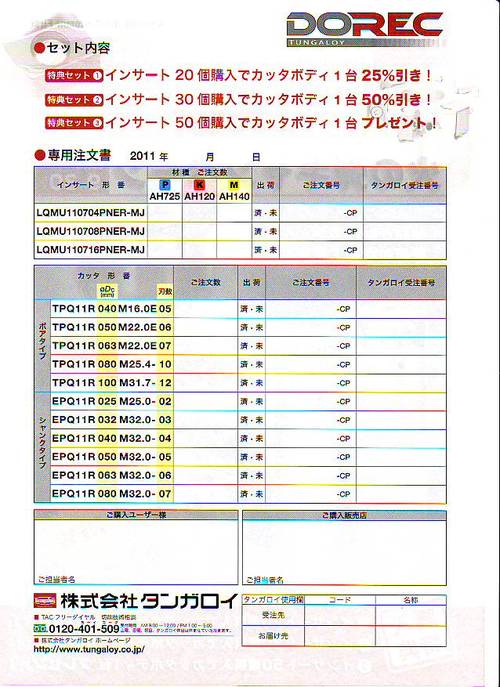Image resolution: width=500 pixels, height=687 pixels.
Task: Click -CP in the EPQ11R 025 M25.0 row
Action: point(343,401)
